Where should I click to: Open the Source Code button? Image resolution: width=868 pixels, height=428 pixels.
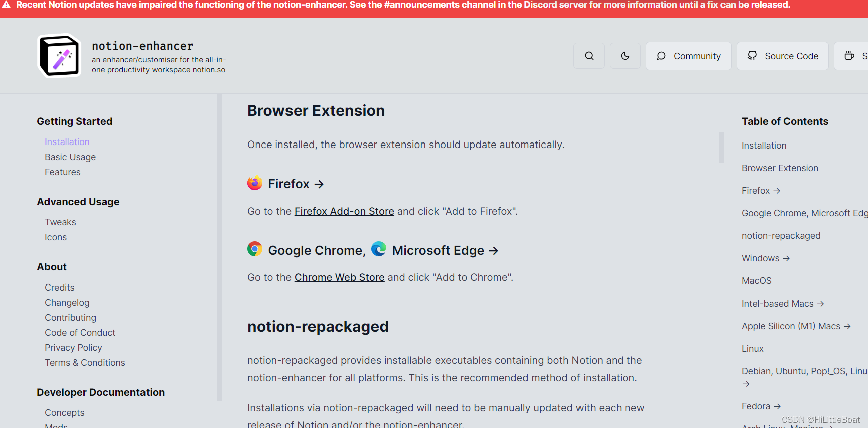click(783, 56)
